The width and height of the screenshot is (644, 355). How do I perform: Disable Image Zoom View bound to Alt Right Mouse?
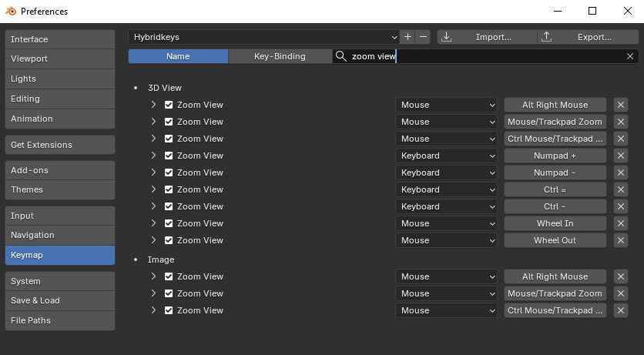pyautogui.click(x=169, y=276)
